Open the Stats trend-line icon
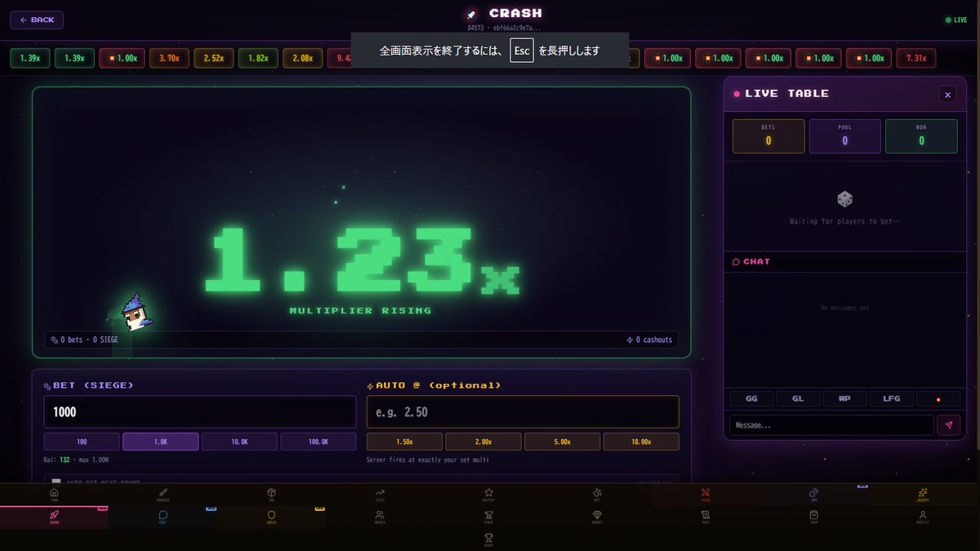 pyautogui.click(x=380, y=495)
